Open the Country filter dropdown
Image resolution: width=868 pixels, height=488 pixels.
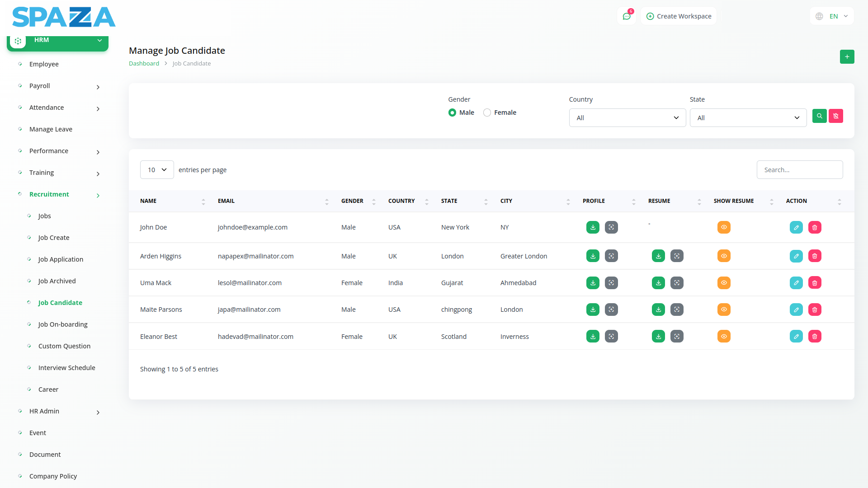[627, 118]
